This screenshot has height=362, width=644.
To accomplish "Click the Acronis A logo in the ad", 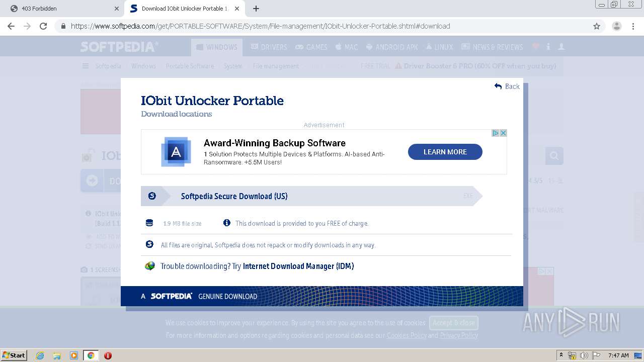I will [176, 152].
